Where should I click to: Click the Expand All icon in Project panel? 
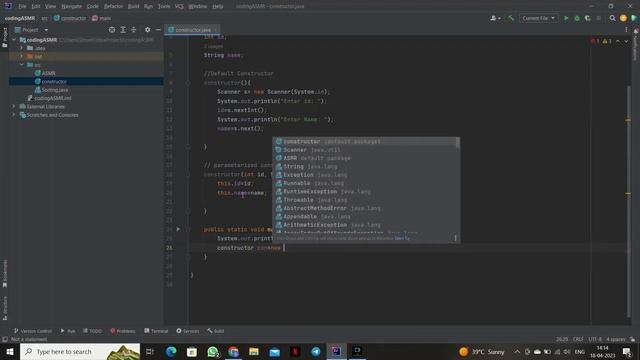(123, 30)
